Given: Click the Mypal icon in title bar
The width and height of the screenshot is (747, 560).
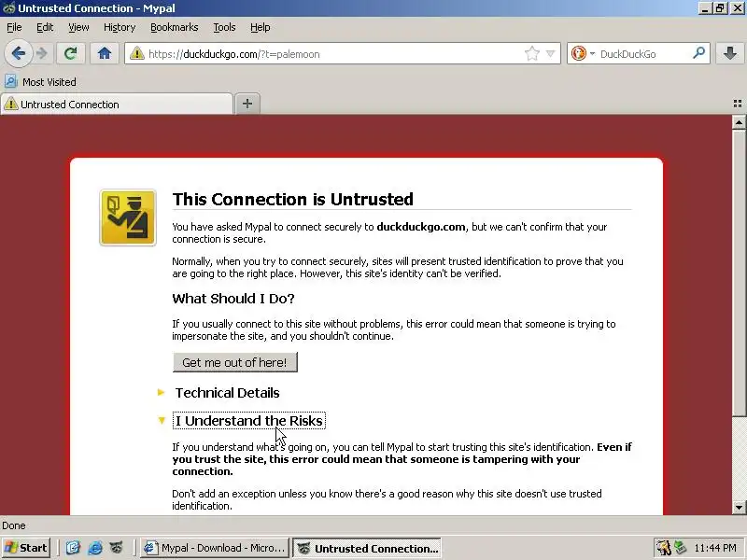Looking at the screenshot, I should pos(9,8).
